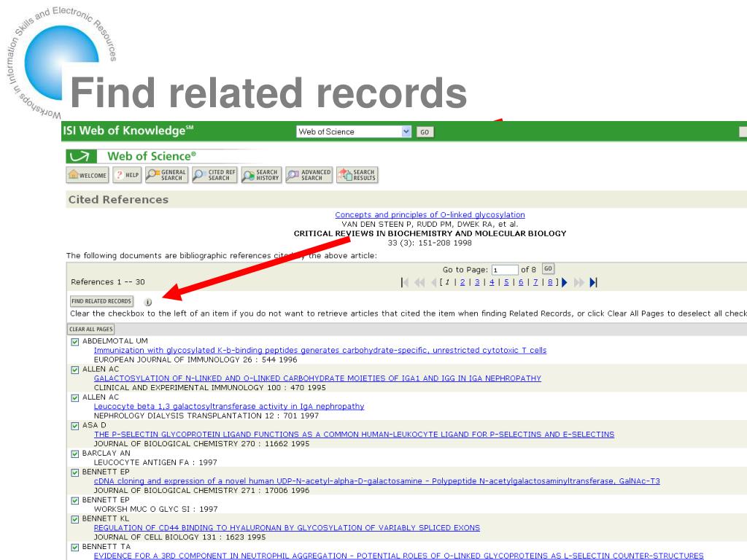747x560 pixels.
Task: Click NEPHROLOGY DIALYSIS TRANSPLANTATION citation text
Action: tap(206, 416)
